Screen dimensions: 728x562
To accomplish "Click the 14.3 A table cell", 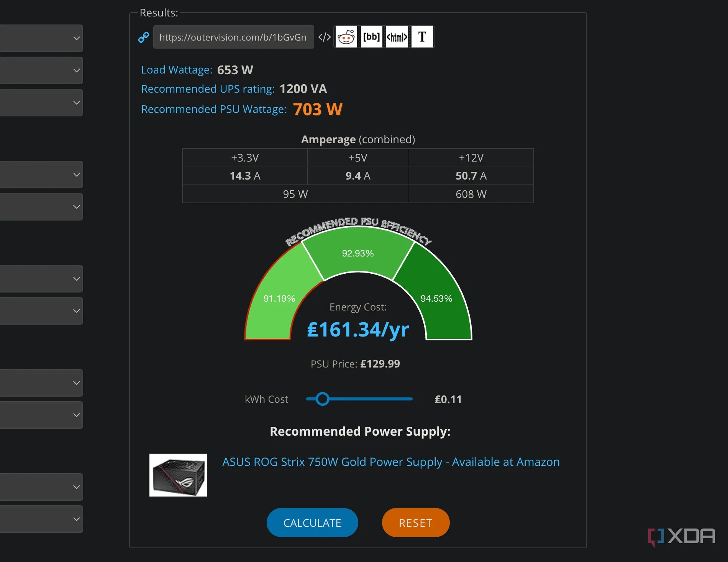I will [245, 176].
